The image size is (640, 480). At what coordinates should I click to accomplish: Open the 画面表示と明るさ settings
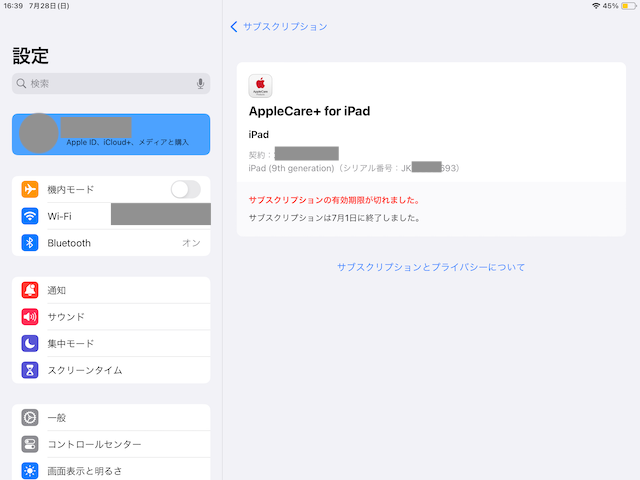click(110, 470)
